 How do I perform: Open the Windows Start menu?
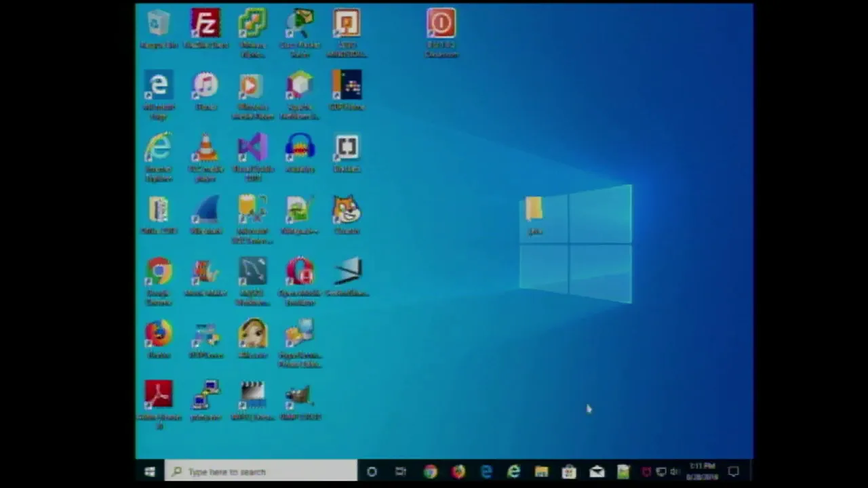click(x=149, y=472)
